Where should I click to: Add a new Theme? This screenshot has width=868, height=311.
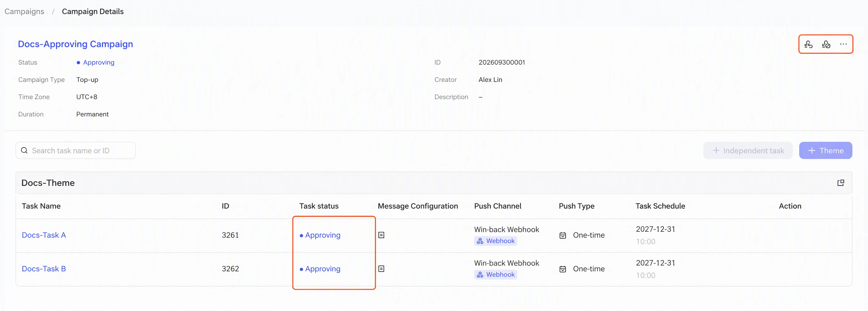pos(826,150)
